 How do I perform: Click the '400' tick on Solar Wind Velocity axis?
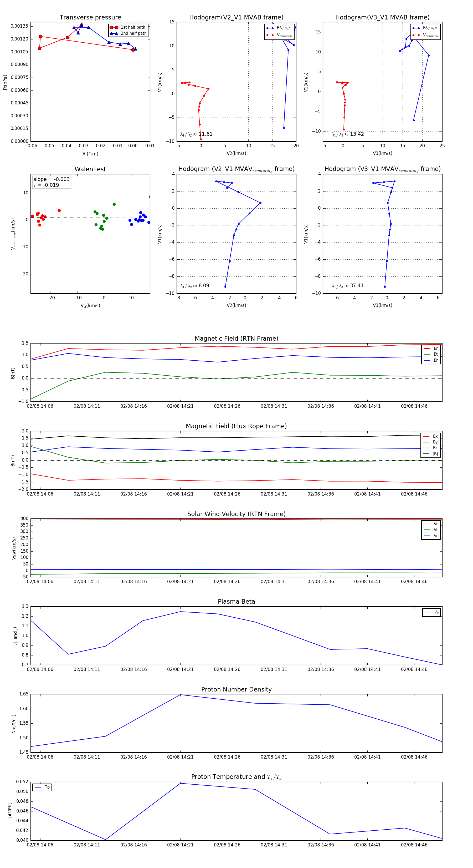click(x=24, y=519)
